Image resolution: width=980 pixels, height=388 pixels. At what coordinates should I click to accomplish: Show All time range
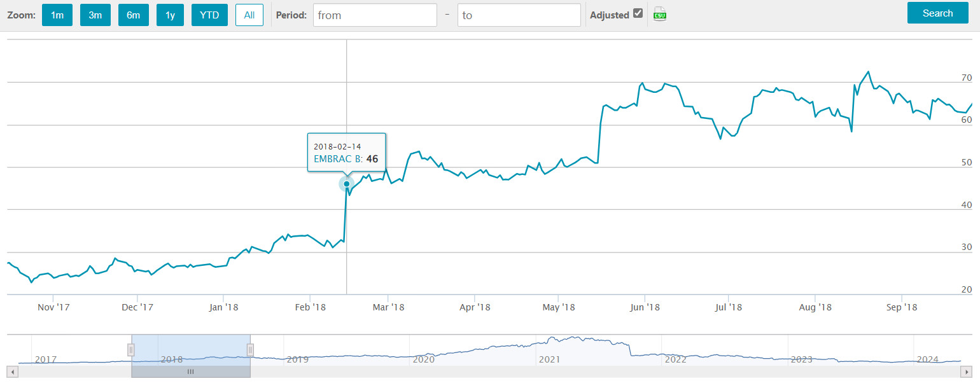coord(249,15)
